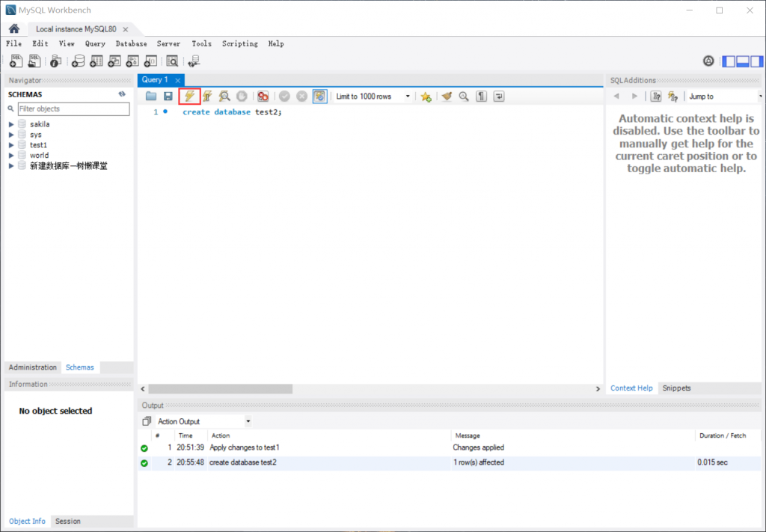This screenshot has height=532, width=766.
Task: Toggle left sidebar panel visibility
Action: [729, 61]
